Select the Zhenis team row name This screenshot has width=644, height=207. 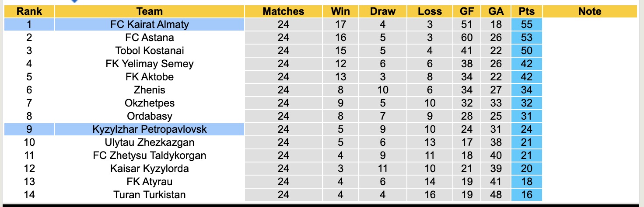click(x=149, y=90)
